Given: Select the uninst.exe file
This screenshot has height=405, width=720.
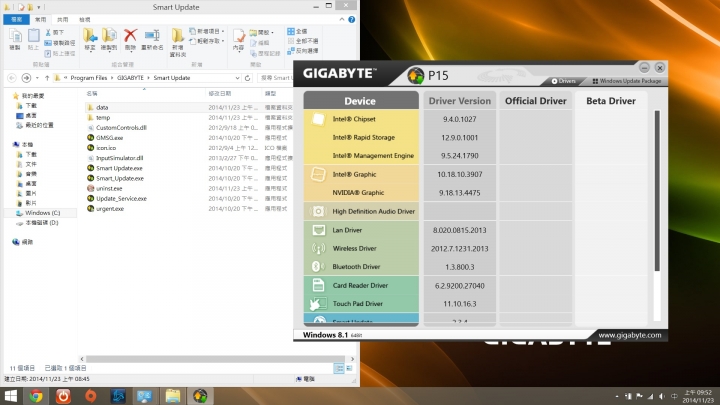Looking at the screenshot, I should [109, 188].
